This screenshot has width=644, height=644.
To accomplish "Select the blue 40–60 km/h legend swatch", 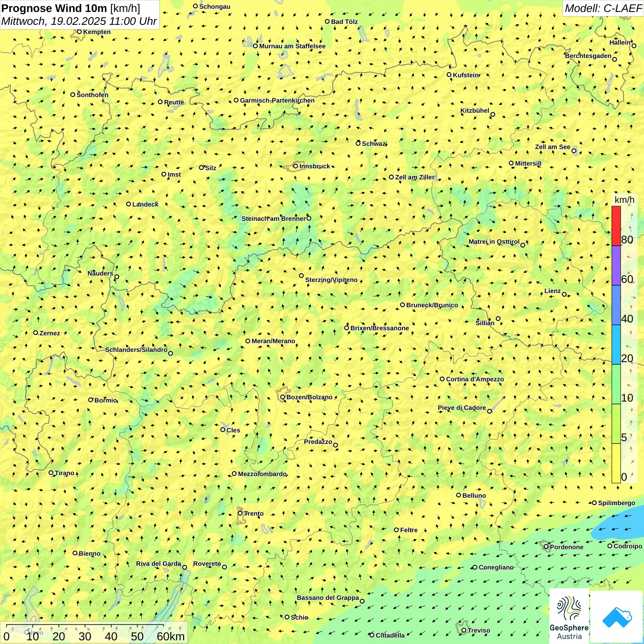I will (616, 305).
